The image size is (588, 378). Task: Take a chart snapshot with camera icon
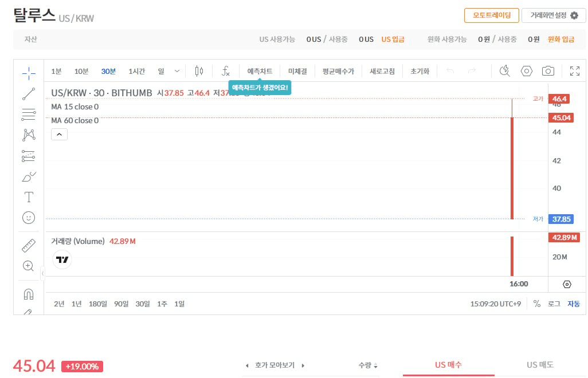click(x=548, y=71)
